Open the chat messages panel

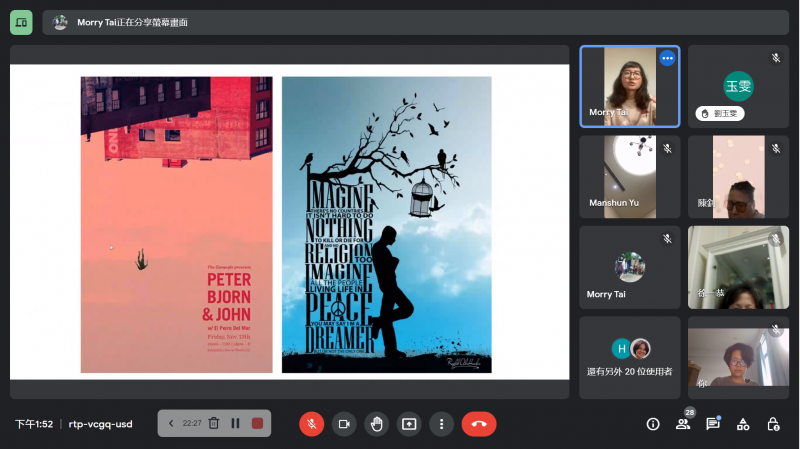click(713, 424)
